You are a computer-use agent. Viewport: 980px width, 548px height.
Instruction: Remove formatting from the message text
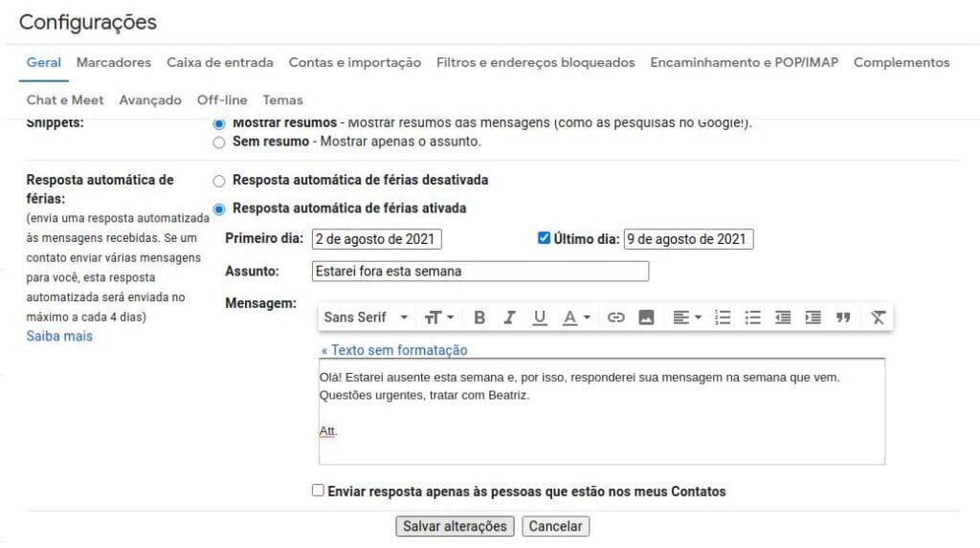tap(879, 318)
